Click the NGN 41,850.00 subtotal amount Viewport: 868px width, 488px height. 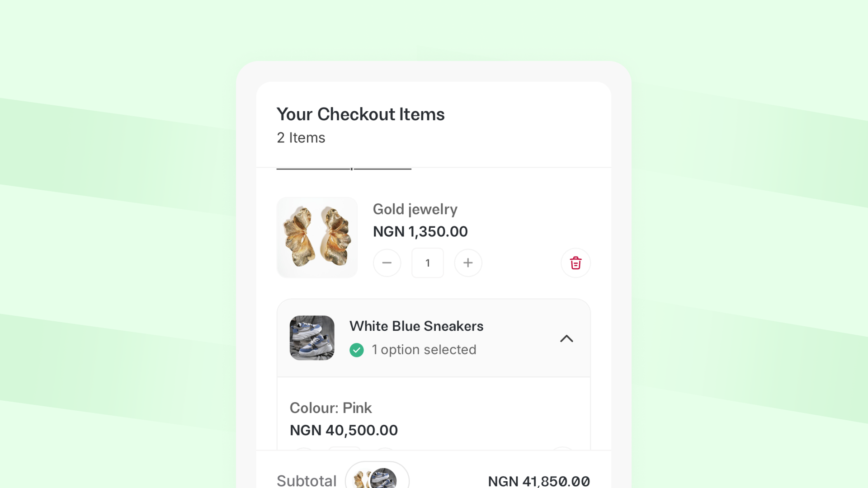(x=539, y=481)
